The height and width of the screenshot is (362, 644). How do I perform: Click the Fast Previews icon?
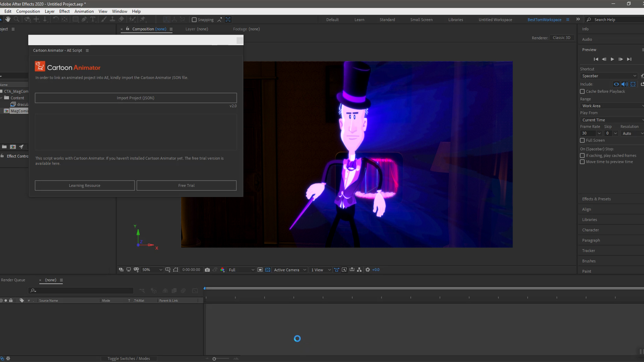click(344, 270)
